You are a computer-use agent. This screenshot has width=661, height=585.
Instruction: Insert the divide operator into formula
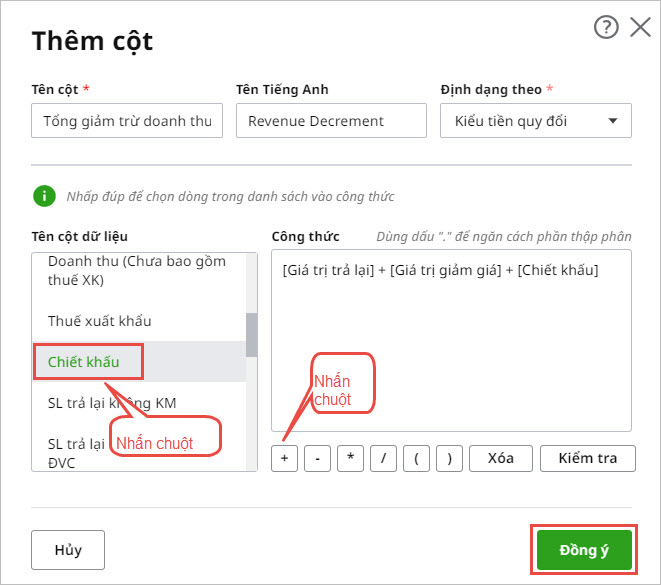click(384, 458)
